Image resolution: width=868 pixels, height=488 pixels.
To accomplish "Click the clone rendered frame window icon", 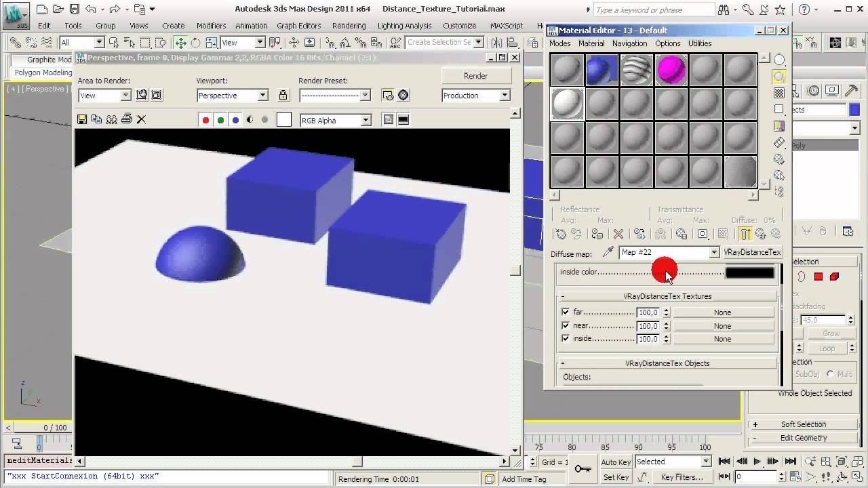I will 111,119.
